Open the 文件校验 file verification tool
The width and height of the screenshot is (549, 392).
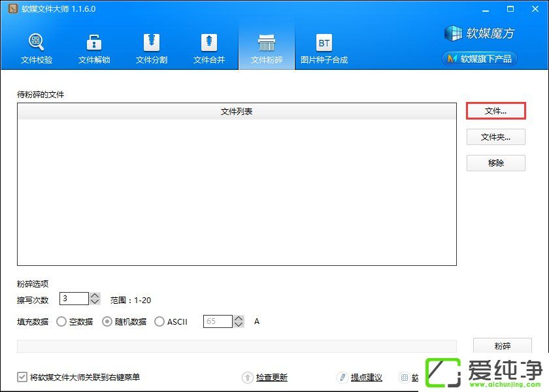coord(37,48)
